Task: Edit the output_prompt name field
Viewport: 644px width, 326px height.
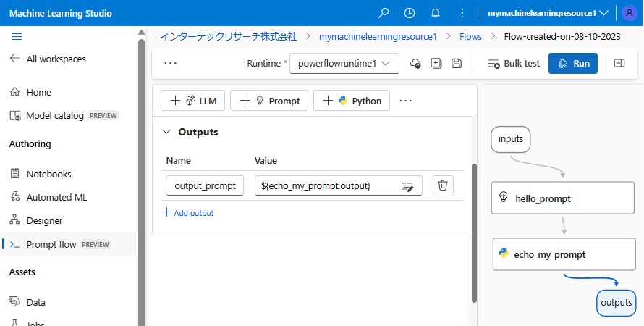Action: coord(205,185)
